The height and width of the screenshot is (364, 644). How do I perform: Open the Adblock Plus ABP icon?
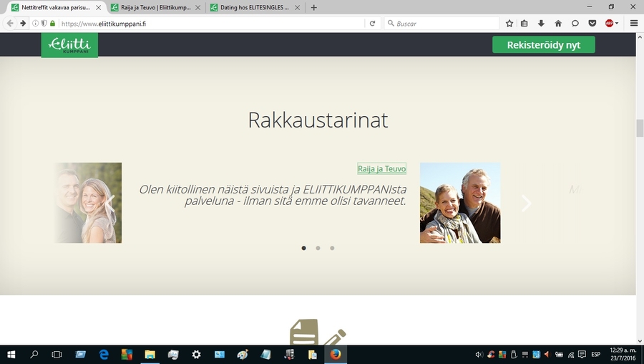coord(609,24)
